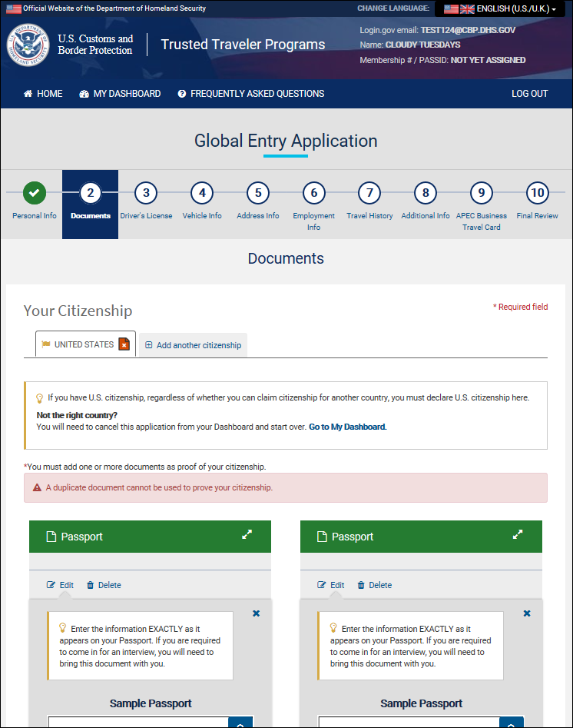Close the left passport info tip

point(257,613)
